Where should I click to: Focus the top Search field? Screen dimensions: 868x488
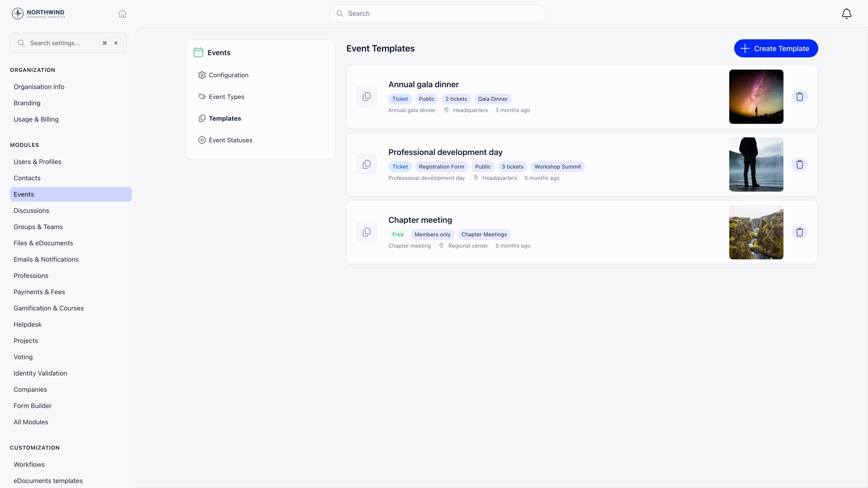438,14
